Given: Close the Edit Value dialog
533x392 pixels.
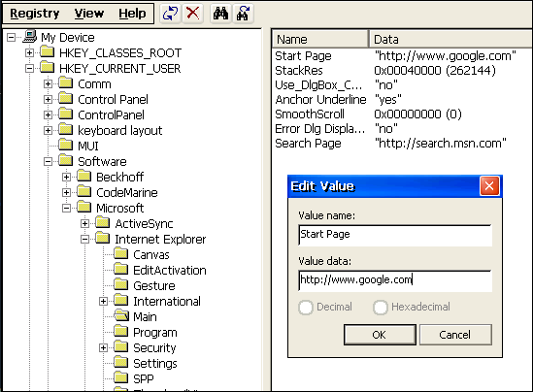Looking at the screenshot, I should click(489, 185).
